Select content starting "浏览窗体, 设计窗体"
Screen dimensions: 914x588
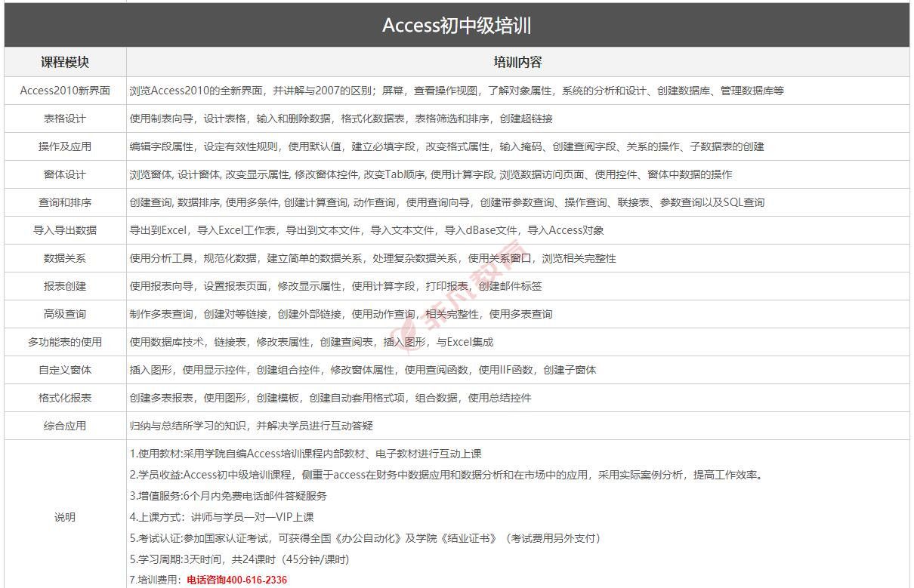431,174
